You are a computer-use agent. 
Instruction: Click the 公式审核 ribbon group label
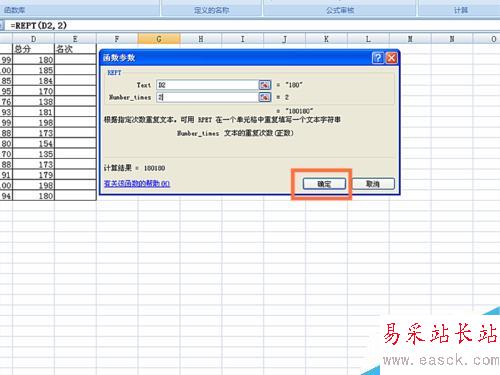point(340,10)
